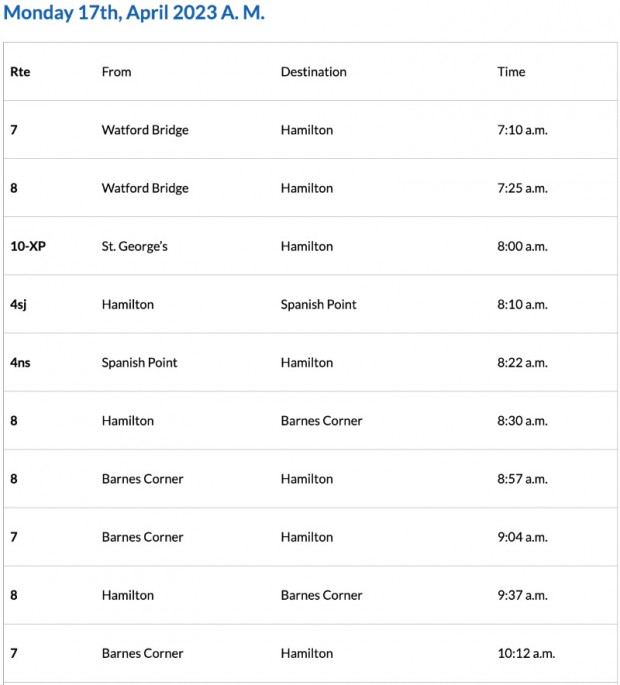Click the 4sj route label
This screenshot has height=685, width=620.
point(18,304)
